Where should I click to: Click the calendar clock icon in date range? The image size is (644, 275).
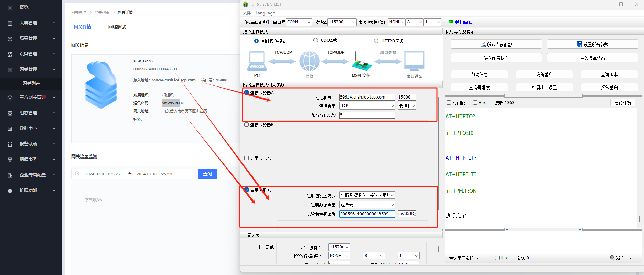(x=77, y=174)
